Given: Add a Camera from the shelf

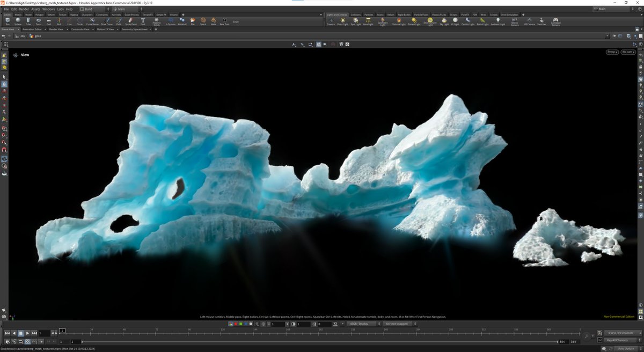Looking at the screenshot, I should coord(331,21).
